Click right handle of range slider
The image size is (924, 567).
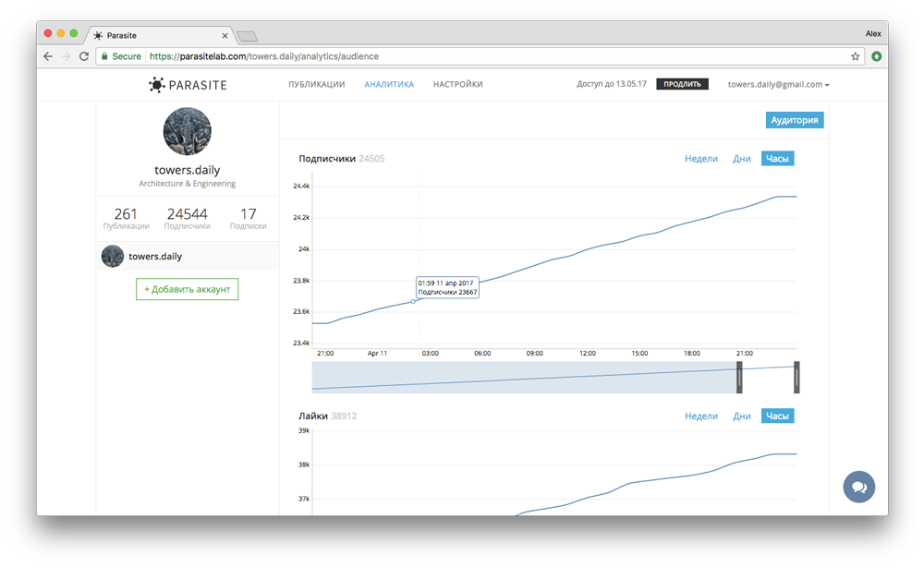click(x=796, y=377)
